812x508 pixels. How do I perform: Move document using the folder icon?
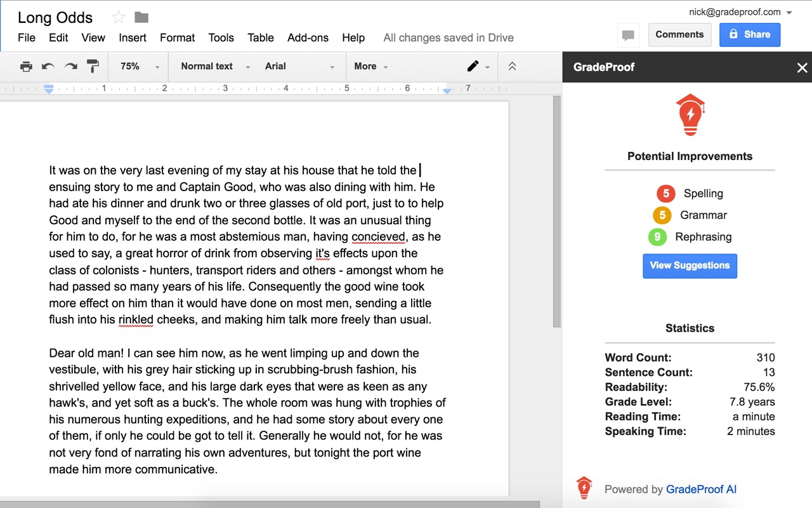coord(141,18)
